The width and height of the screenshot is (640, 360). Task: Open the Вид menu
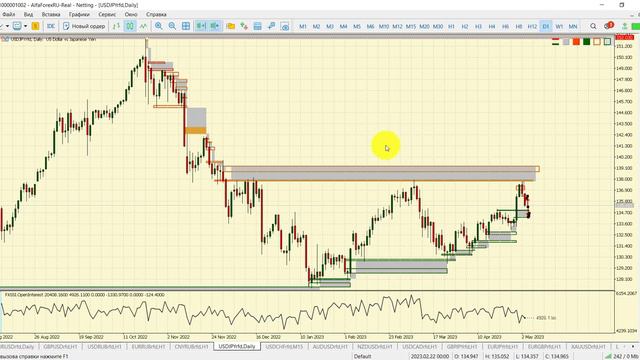click(28, 14)
